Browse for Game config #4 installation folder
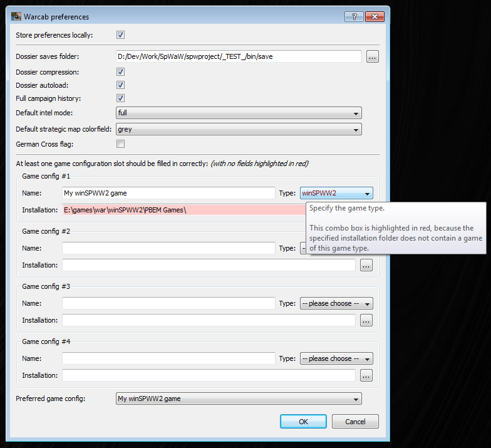The image size is (491, 448). point(366,375)
